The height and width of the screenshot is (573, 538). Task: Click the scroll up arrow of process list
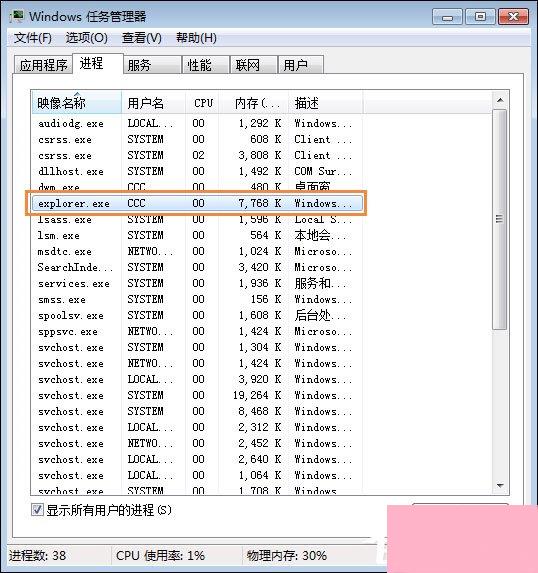(x=500, y=100)
